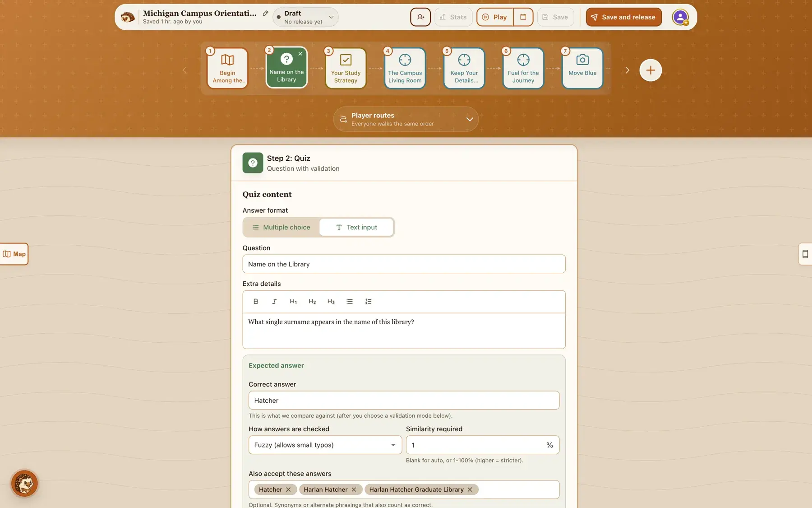812x508 pixels.
Task: Select step 1 Begin Among the.. card
Action: point(227,68)
